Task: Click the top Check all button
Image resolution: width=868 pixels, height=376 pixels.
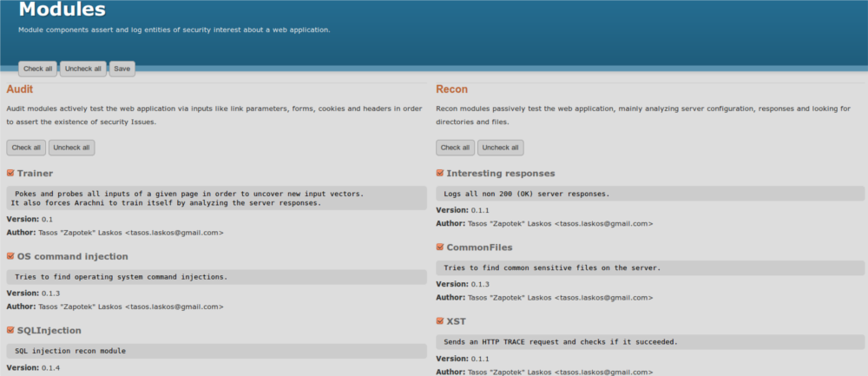Action: click(x=38, y=69)
